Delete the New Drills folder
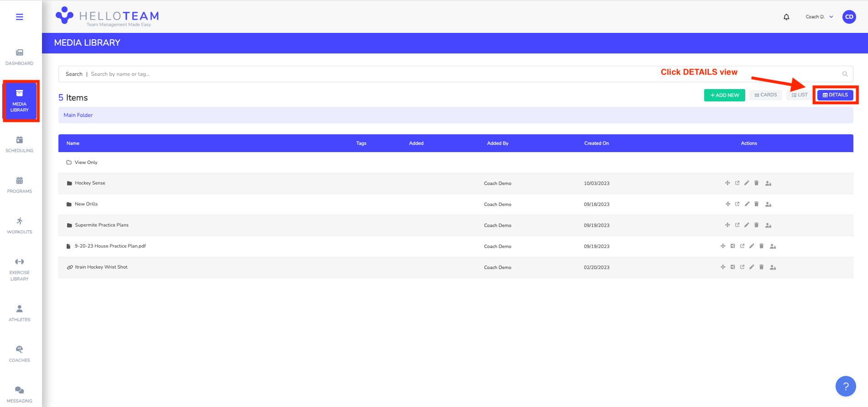The height and width of the screenshot is (407, 868). 756,204
